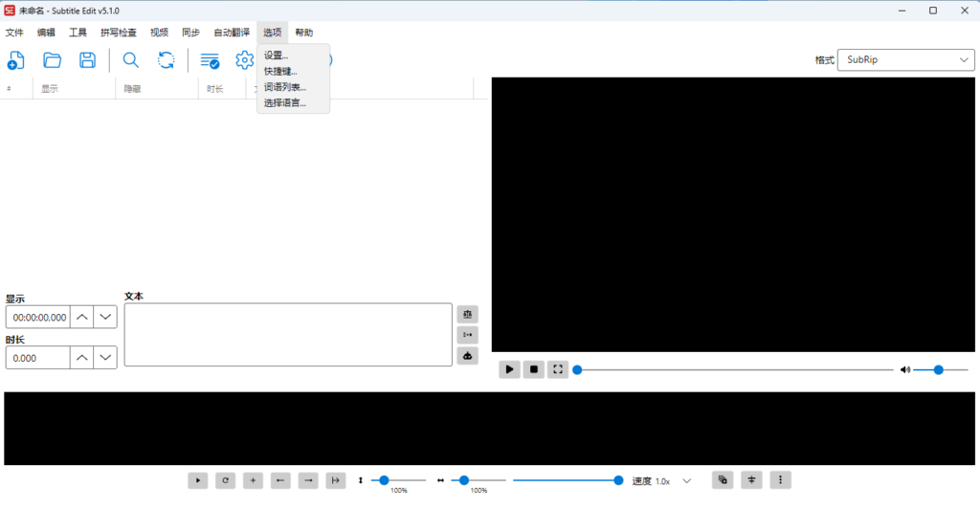This screenshot has height=510, width=980.
Task: Click the 显示 column header in subtitle list
Action: click(75, 89)
